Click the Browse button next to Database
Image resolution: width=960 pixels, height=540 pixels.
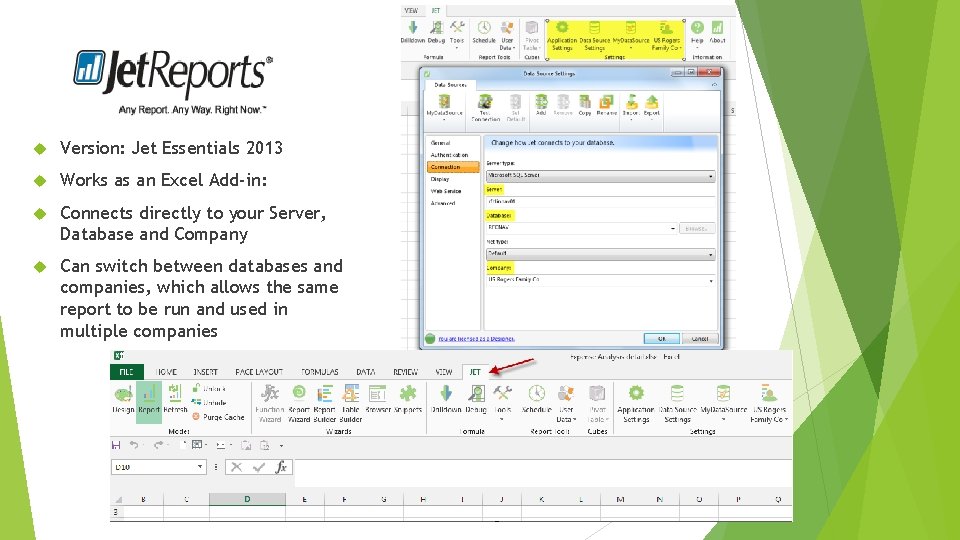(696, 228)
